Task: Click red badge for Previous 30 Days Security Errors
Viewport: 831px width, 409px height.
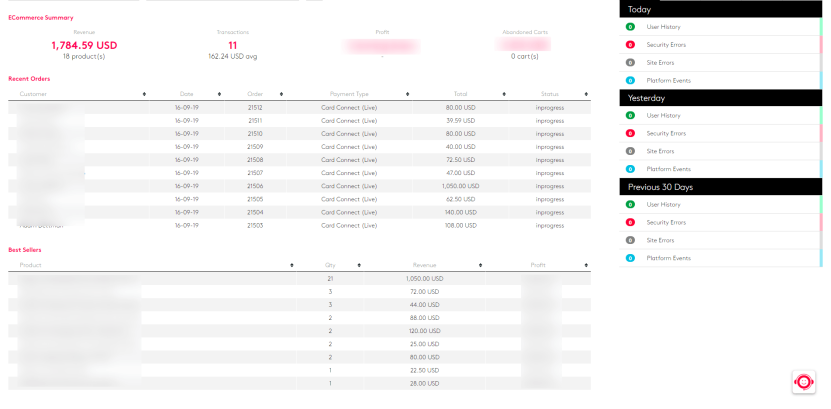Action: point(630,223)
